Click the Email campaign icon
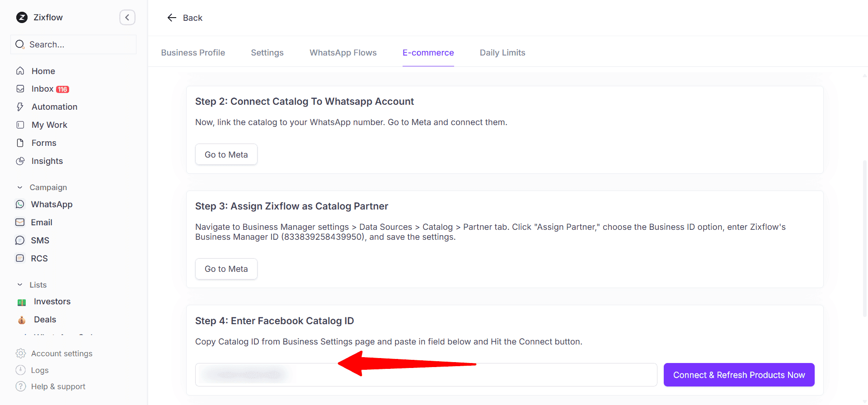 coord(20,222)
